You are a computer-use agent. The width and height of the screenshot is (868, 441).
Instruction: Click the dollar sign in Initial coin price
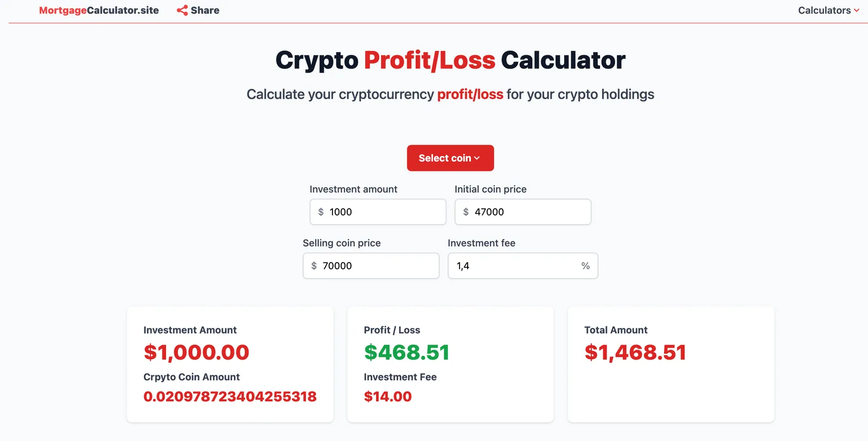pyautogui.click(x=465, y=212)
